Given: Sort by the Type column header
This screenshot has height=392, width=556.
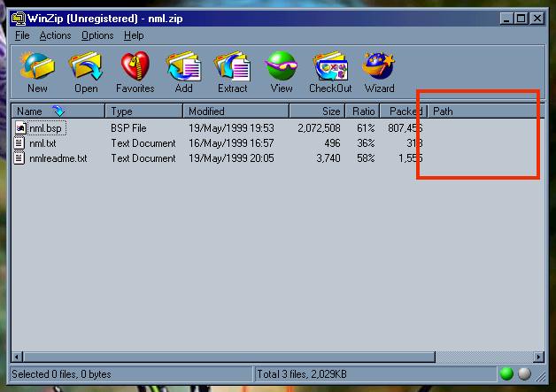Looking at the screenshot, I should (144, 111).
